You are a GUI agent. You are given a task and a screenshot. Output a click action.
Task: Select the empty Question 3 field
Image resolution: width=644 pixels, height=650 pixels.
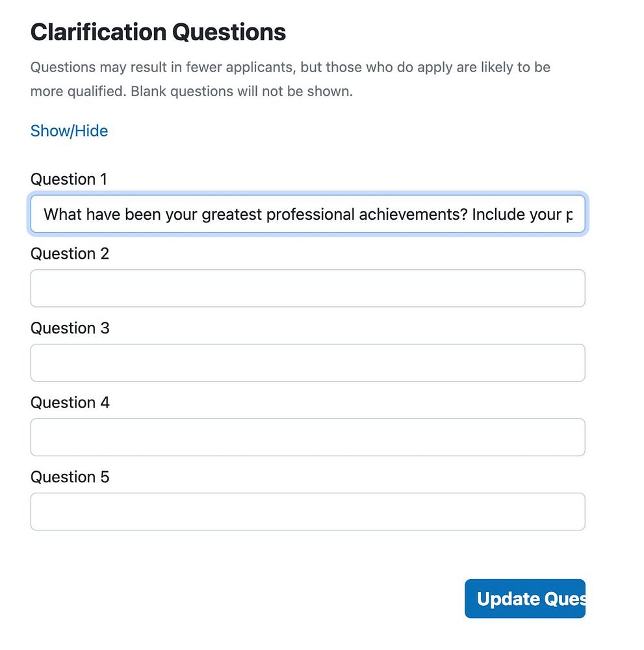tap(307, 363)
